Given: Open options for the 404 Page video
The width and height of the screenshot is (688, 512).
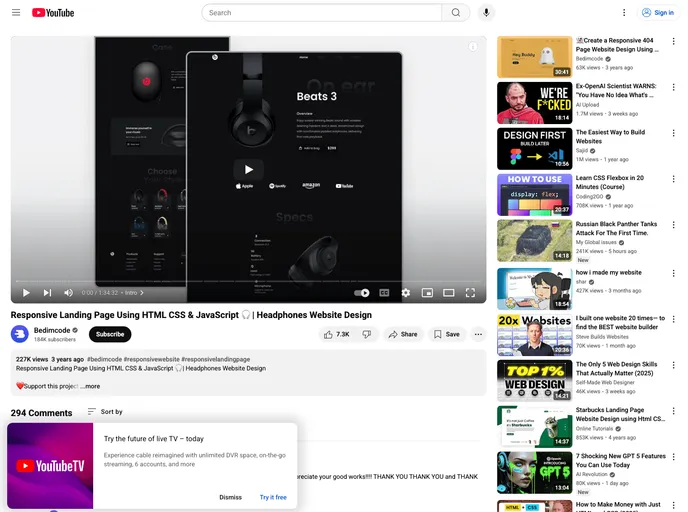Looking at the screenshot, I should [x=674, y=41].
